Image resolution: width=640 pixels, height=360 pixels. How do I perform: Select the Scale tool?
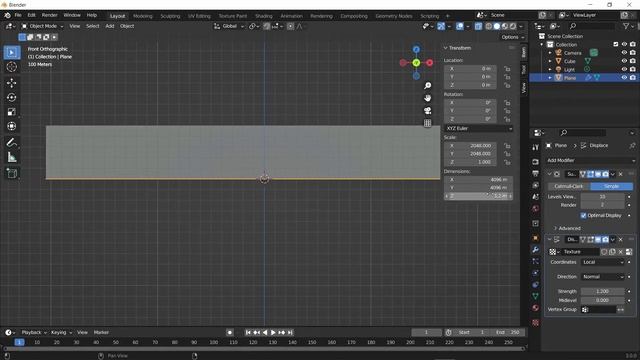click(x=11, y=112)
